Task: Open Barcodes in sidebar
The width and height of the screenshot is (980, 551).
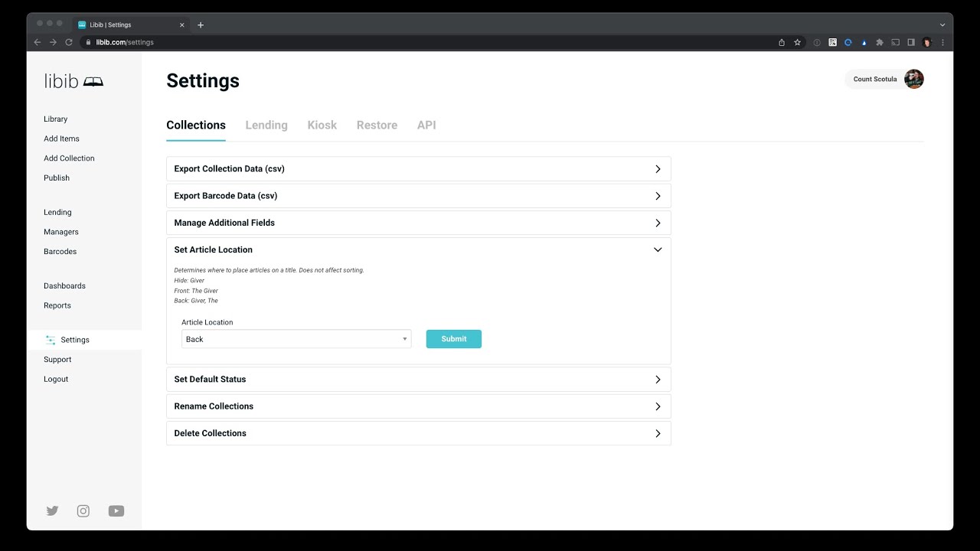Action: (60, 251)
